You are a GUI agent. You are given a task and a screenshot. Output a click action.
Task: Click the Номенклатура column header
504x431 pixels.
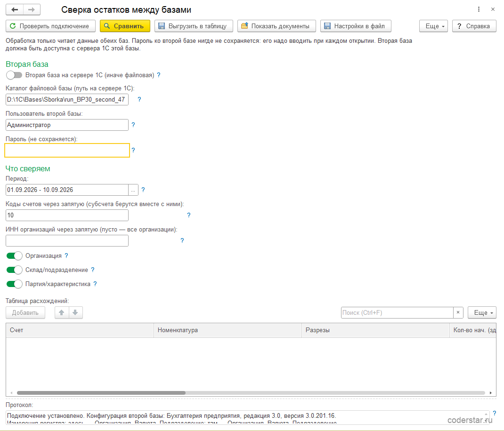pyautogui.click(x=228, y=330)
